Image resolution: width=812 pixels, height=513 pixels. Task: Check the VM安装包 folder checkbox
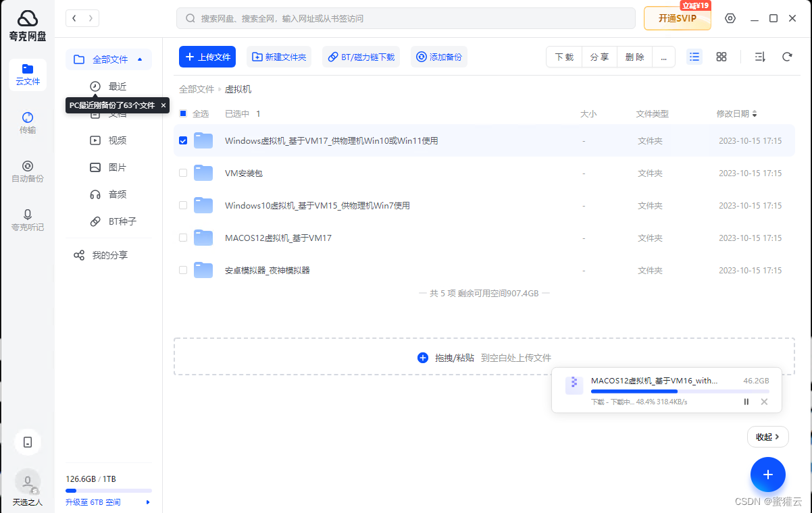(183, 173)
